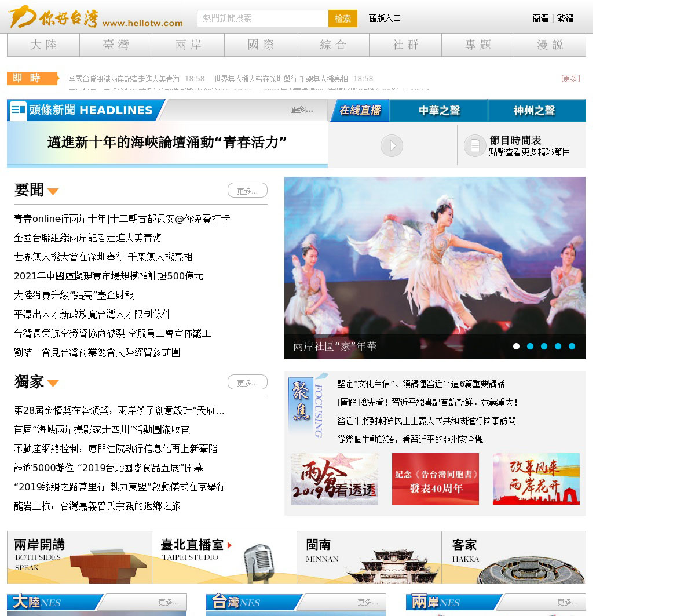The width and height of the screenshot is (695, 616).
Task: Click the 檢索 search button
Action: point(343,19)
